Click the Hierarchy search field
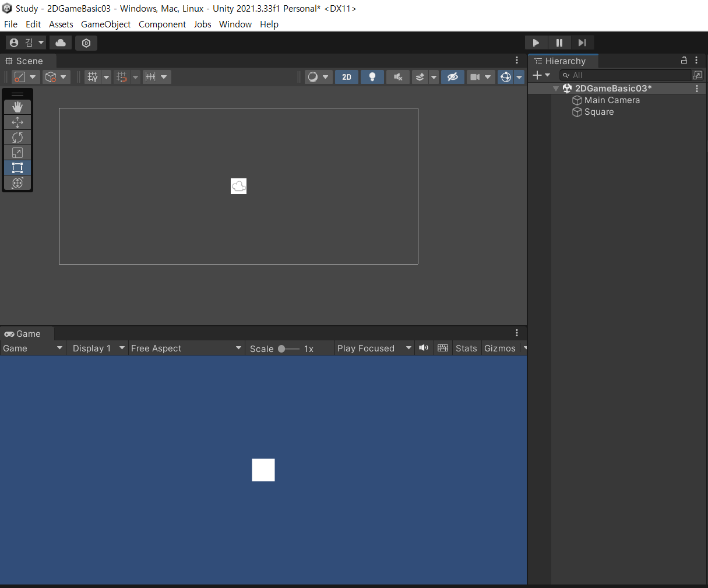 [x=625, y=75]
